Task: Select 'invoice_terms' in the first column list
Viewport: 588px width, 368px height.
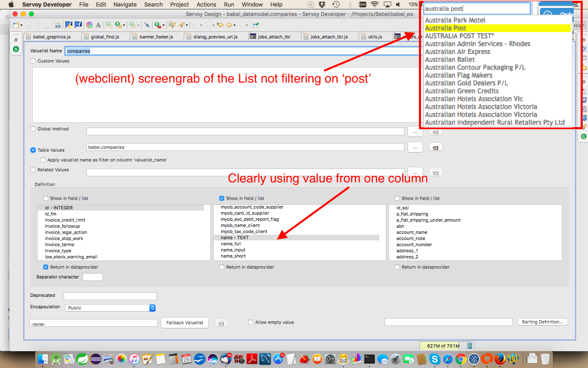Action: tap(59, 245)
